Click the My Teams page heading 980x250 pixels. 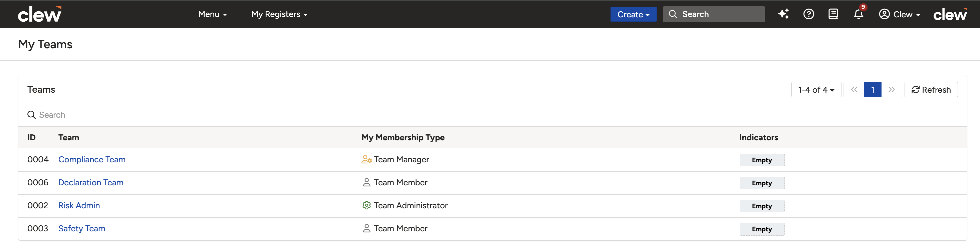coord(45,44)
